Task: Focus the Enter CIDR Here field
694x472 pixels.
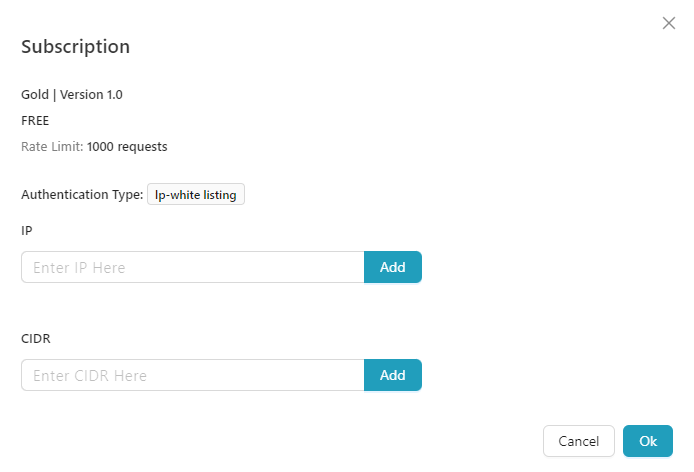Action: 192,375
